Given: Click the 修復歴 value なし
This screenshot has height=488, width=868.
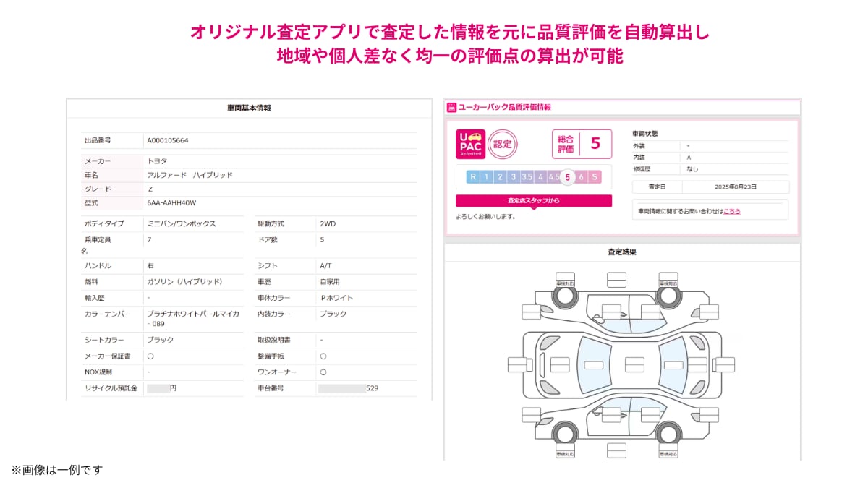Looking at the screenshot, I should coord(692,168).
